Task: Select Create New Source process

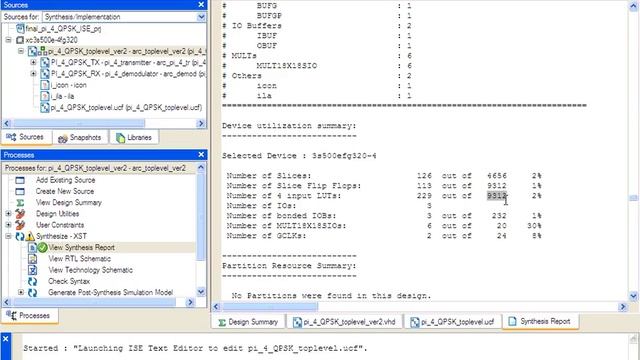Action: 64,191
